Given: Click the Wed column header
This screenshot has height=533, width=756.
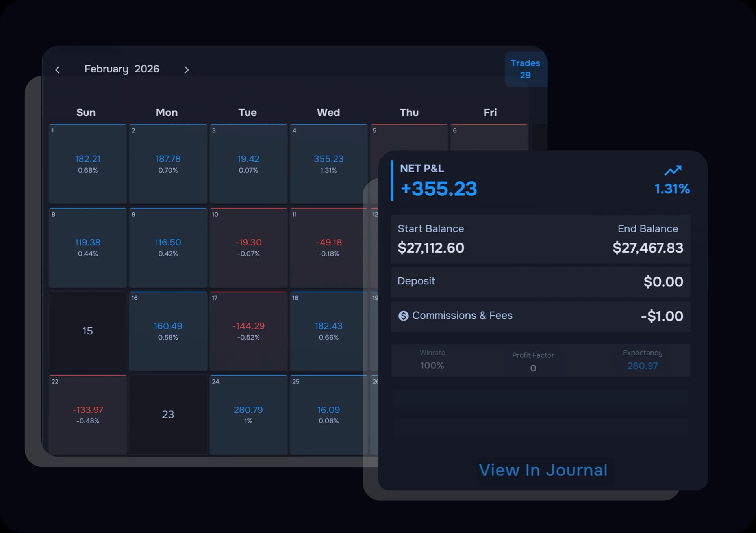Looking at the screenshot, I should pos(328,113).
